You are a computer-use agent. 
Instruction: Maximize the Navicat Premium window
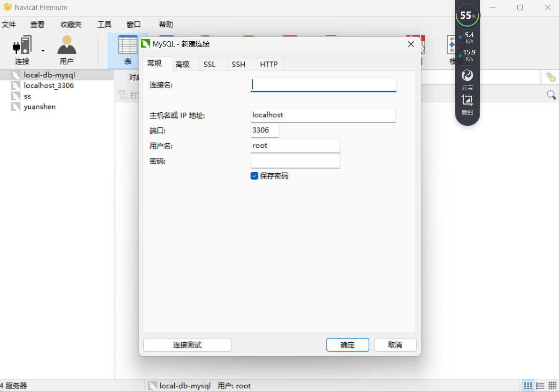[520, 8]
